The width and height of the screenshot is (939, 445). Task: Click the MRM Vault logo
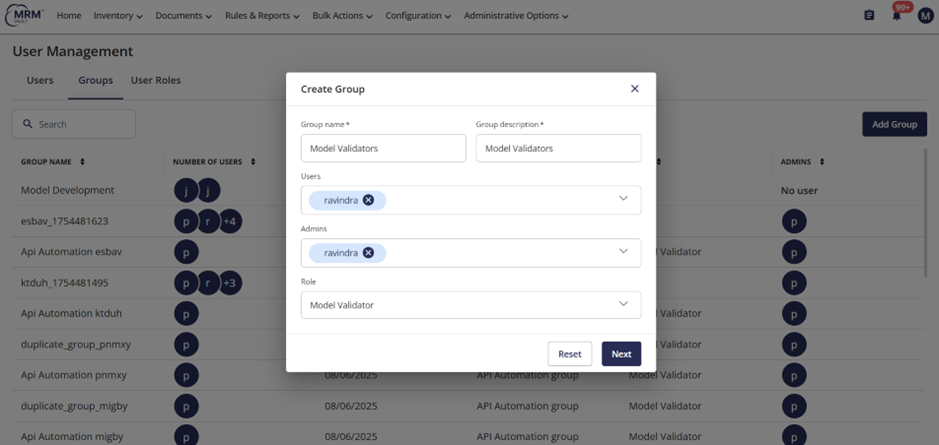[25, 16]
